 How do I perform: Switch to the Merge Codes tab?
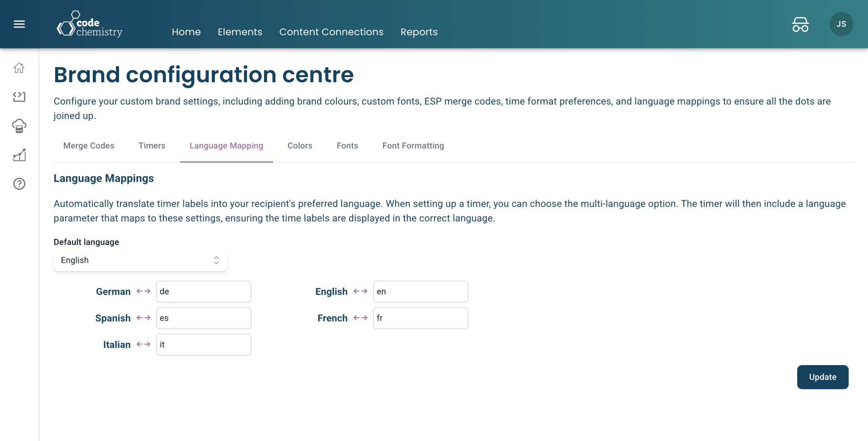(89, 146)
